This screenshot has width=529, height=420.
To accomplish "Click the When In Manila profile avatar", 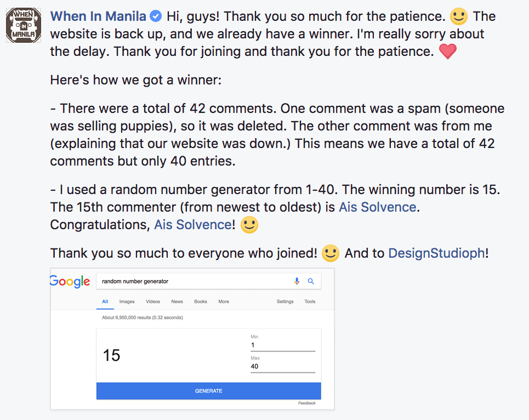I will (x=24, y=25).
